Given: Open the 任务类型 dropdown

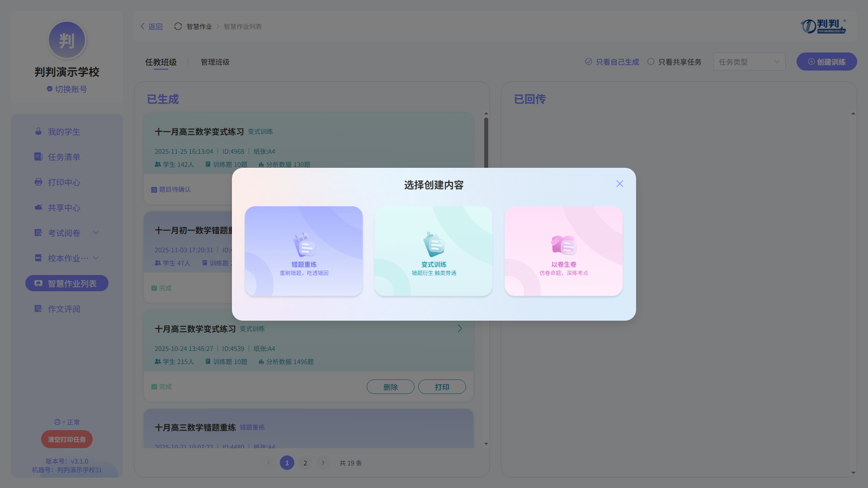Looking at the screenshot, I should pyautogui.click(x=749, y=62).
